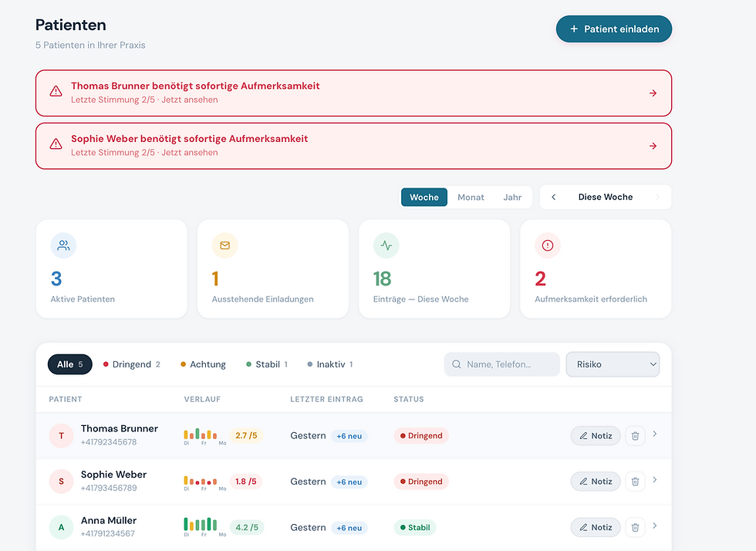
Task: Open the Risiko sort dropdown
Action: (613, 364)
